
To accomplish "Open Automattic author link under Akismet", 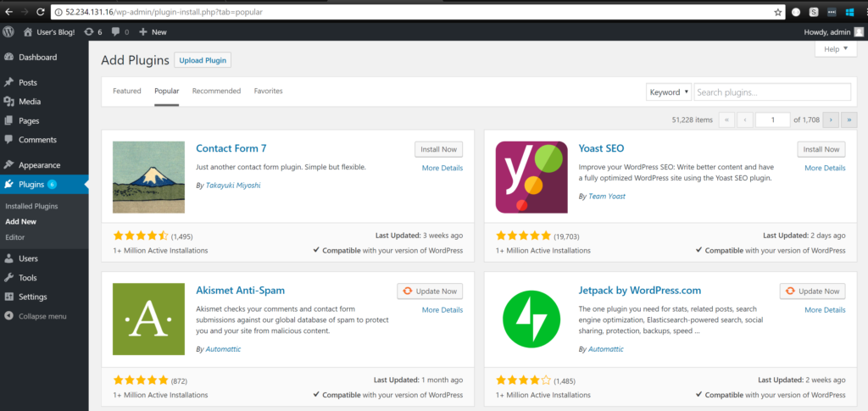I will click(223, 349).
